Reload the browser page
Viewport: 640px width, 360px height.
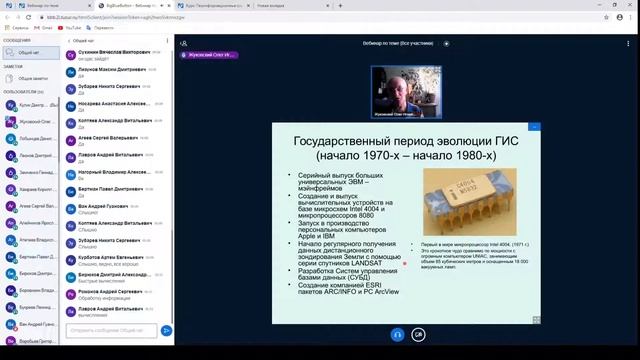(x=28, y=17)
